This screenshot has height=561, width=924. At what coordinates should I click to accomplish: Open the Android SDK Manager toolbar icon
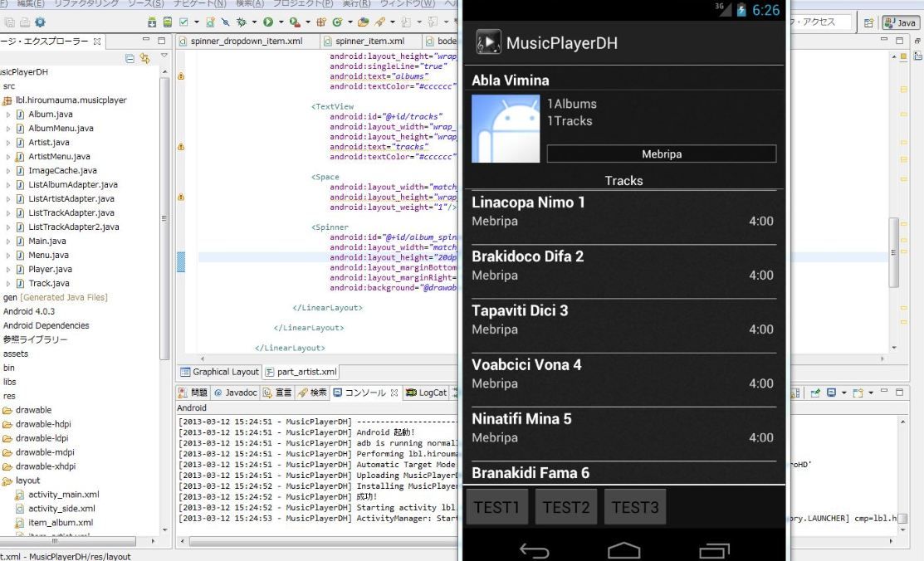click(152, 22)
